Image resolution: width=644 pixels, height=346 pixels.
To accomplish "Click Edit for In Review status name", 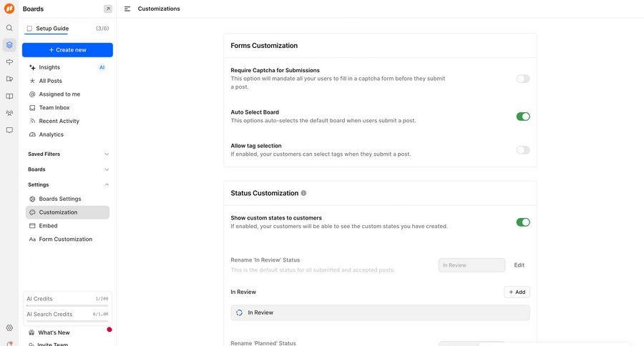I will click(x=519, y=265).
